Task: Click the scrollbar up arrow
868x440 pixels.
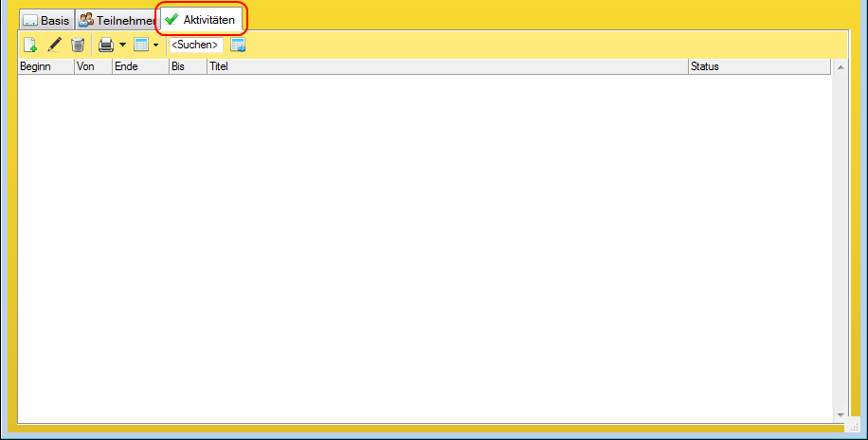Action: (x=840, y=67)
